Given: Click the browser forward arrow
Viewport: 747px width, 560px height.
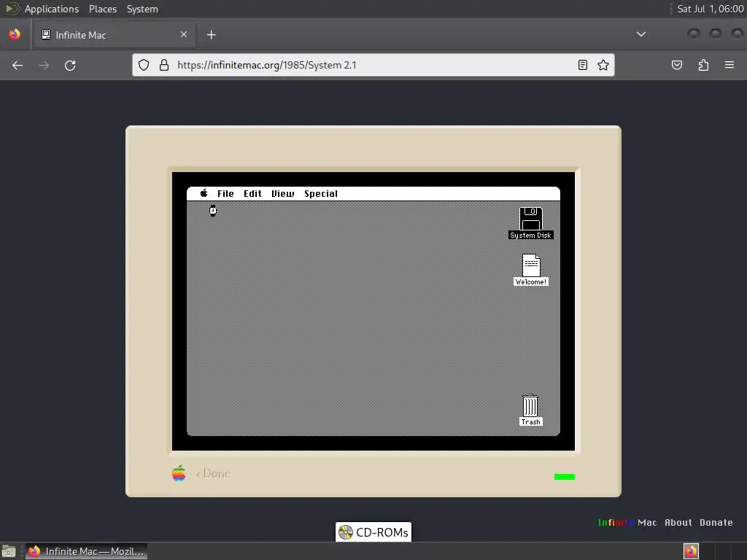Looking at the screenshot, I should point(44,65).
